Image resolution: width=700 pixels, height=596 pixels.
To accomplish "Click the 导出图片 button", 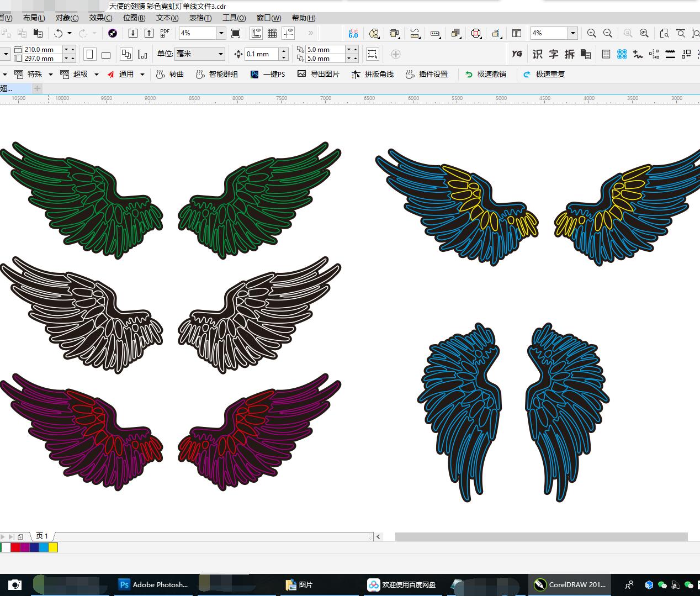I will (x=319, y=74).
